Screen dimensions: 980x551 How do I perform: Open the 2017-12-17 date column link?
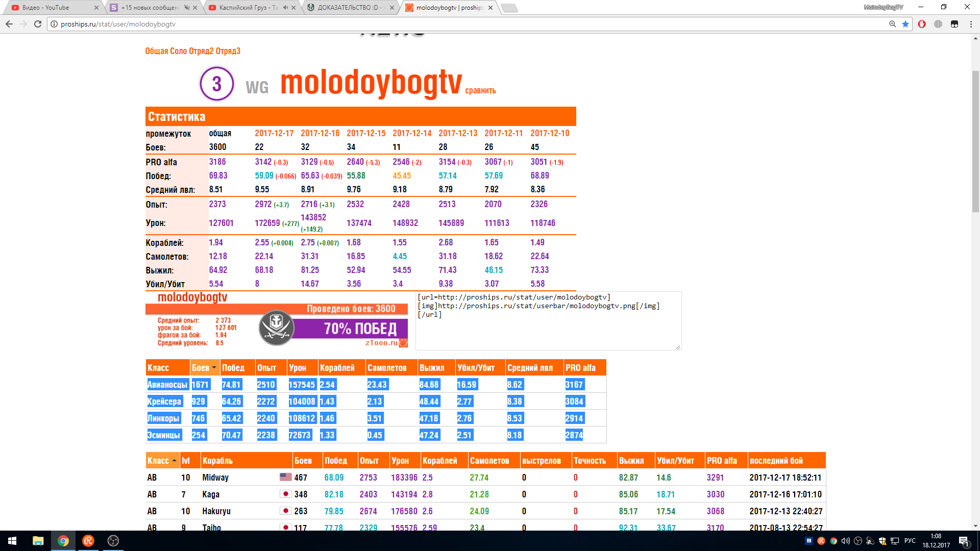click(274, 133)
